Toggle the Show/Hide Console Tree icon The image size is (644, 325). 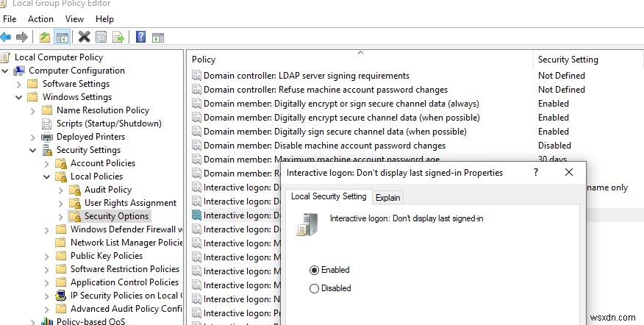pos(62,37)
